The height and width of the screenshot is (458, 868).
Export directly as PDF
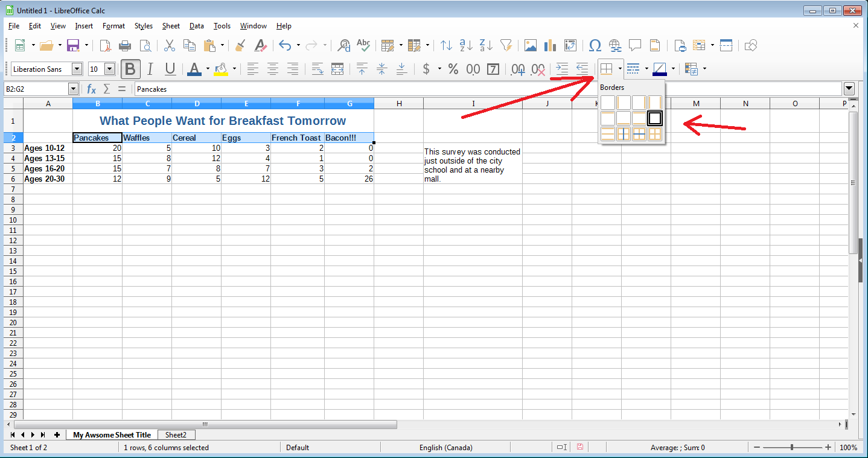(x=106, y=45)
